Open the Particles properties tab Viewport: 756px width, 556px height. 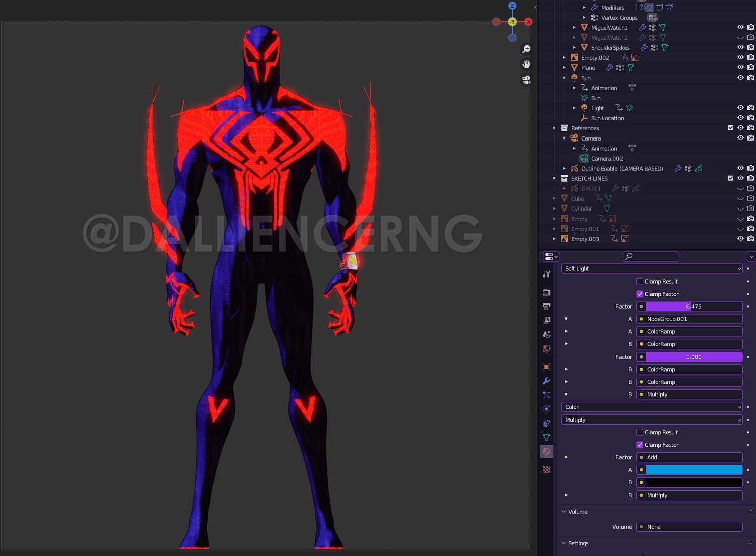[546, 395]
